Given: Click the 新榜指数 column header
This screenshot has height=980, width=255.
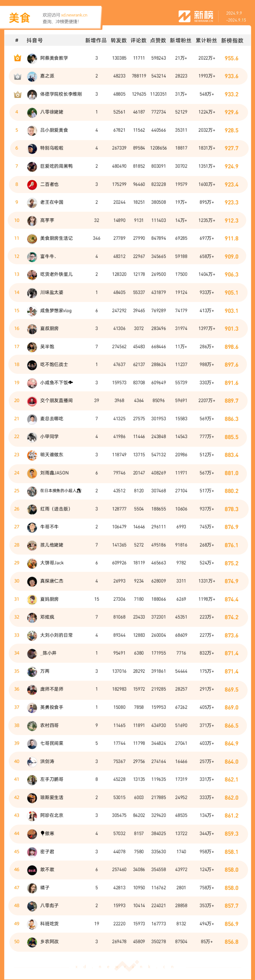Looking at the screenshot, I should pos(232,40).
